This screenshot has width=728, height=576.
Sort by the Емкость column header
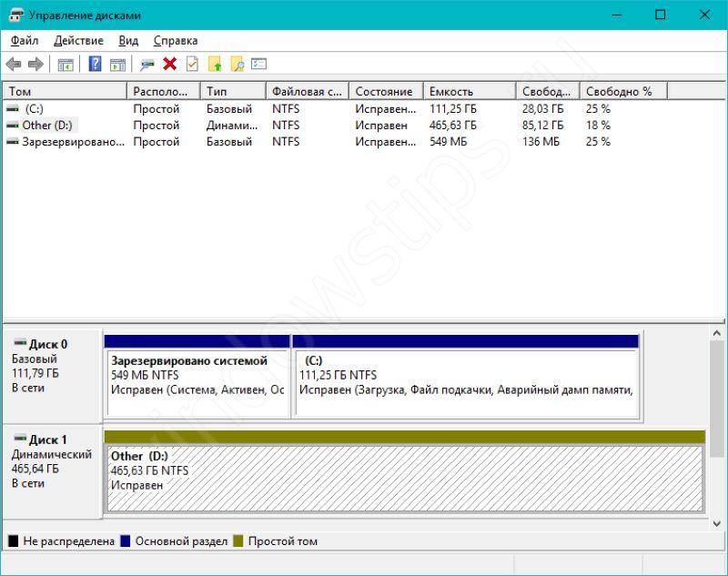coord(470,91)
